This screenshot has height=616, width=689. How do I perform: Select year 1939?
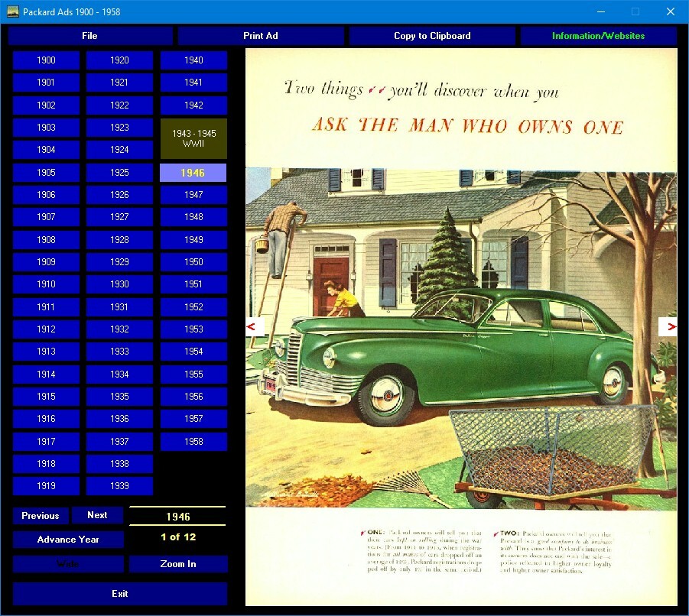point(119,486)
